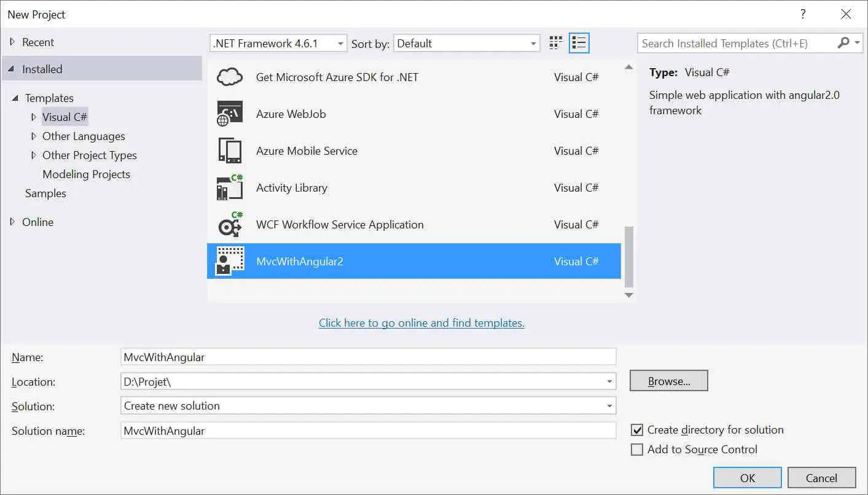Collapse the Templates tree node

point(15,98)
